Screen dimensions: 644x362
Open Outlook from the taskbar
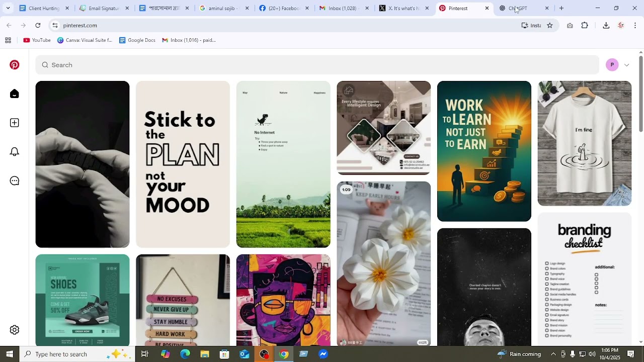click(245, 354)
